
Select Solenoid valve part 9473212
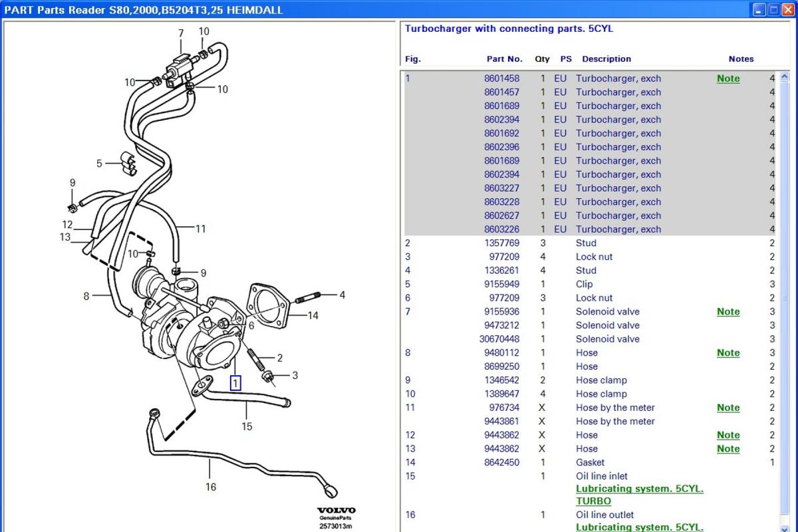pyautogui.click(x=589, y=325)
